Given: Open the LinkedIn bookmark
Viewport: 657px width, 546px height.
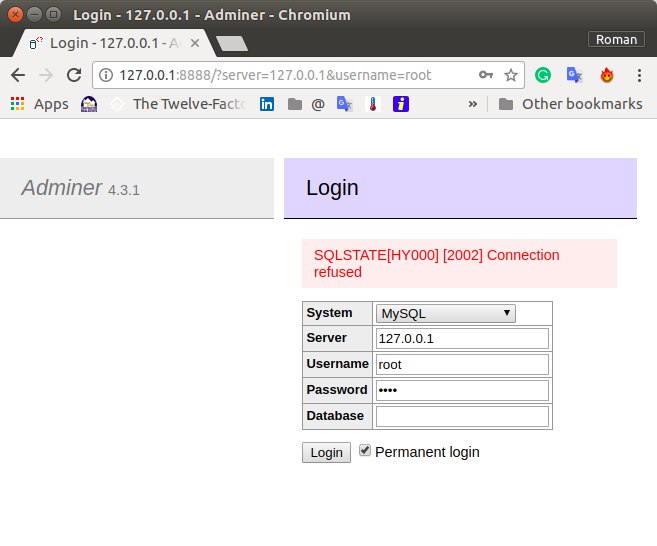Looking at the screenshot, I should (267, 104).
